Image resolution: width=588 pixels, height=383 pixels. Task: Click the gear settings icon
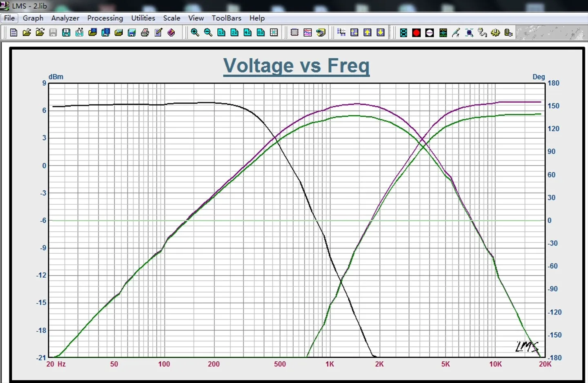(x=495, y=33)
